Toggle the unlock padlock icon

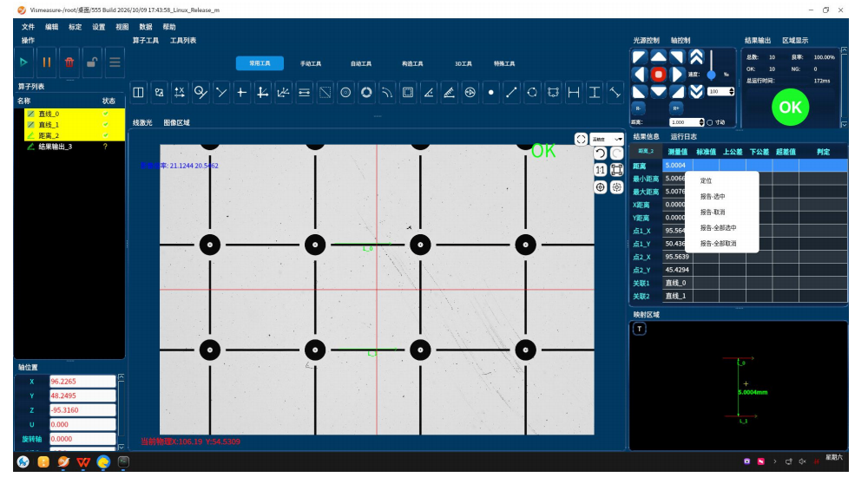pyautogui.click(x=92, y=62)
